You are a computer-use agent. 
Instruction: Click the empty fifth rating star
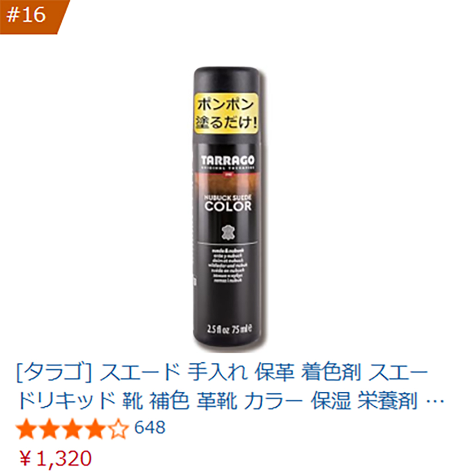click(117, 429)
